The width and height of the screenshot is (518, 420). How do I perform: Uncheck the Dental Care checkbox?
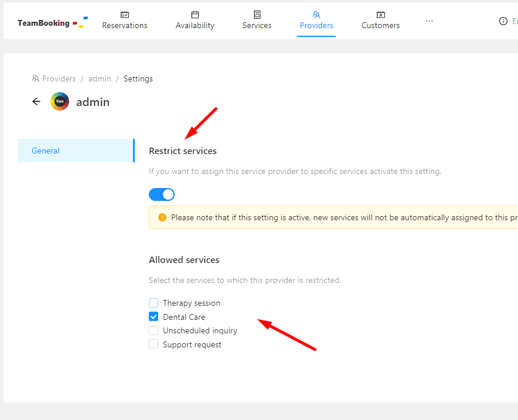154,317
